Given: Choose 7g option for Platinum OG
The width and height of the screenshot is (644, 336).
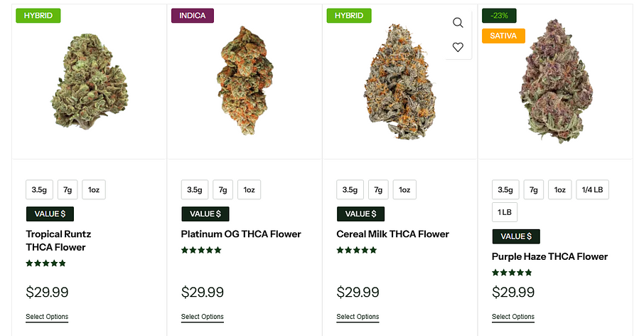Looking at the screenshot, I should [222, 189].
